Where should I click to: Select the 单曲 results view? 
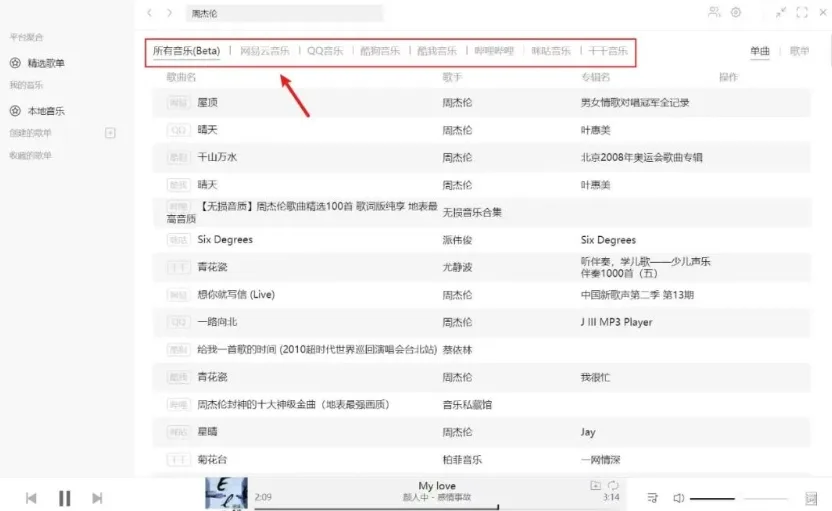pos(760,51)
